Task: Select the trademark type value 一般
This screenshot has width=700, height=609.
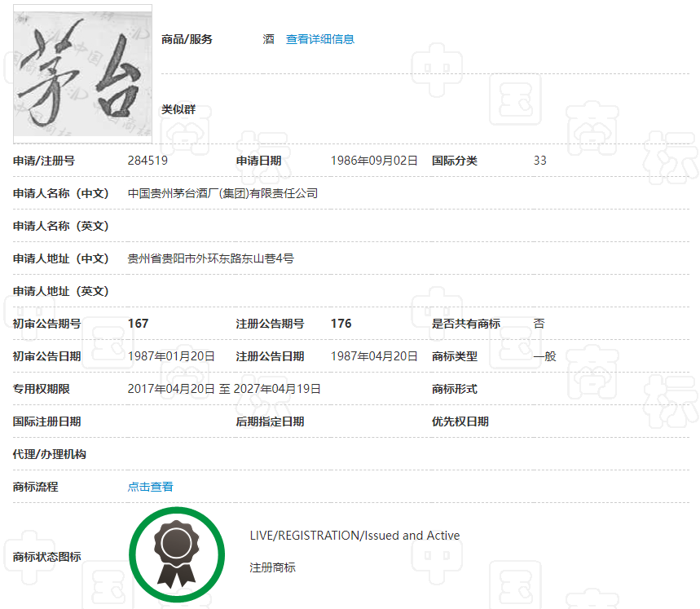Action: (x=544, y=356)
